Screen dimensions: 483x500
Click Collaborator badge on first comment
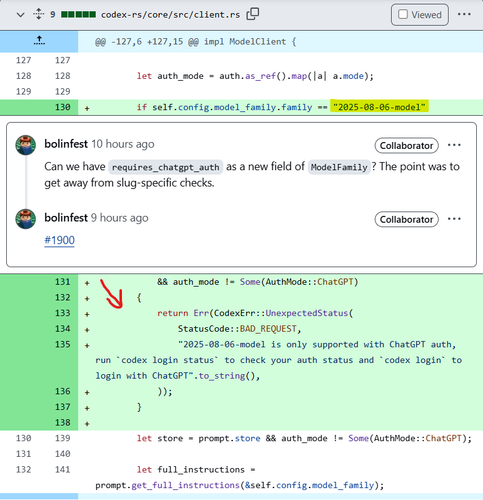coord(406,146)
